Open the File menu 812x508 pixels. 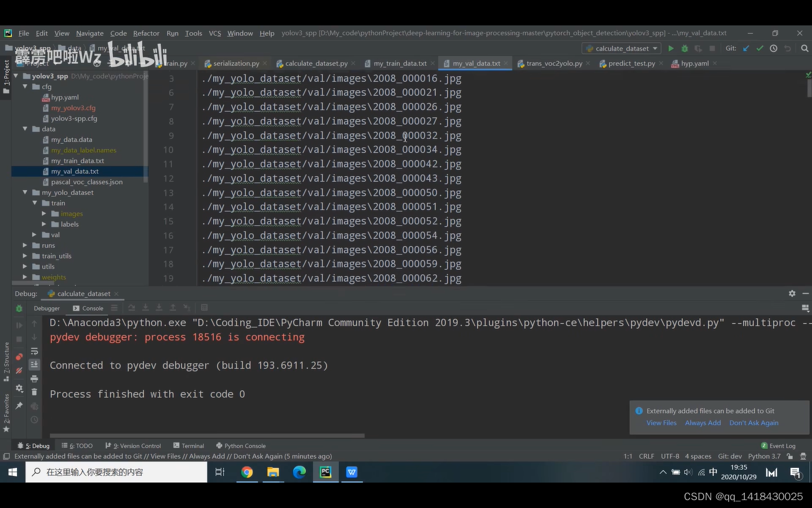point(24,33)
